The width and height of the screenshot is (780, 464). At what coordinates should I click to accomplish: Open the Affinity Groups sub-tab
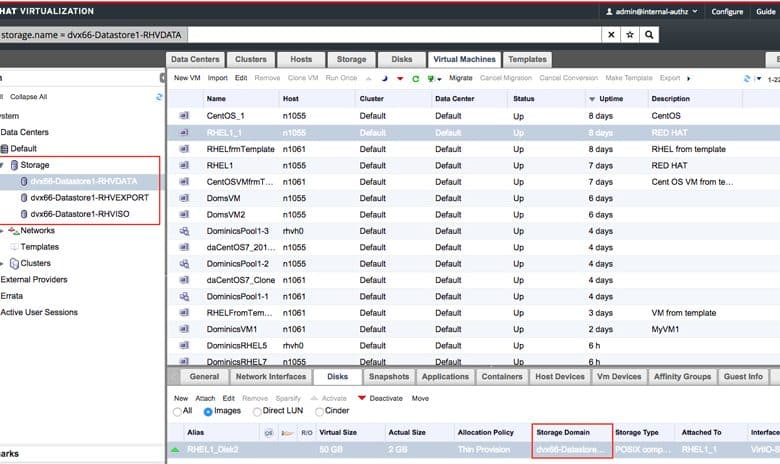point(682,376)
